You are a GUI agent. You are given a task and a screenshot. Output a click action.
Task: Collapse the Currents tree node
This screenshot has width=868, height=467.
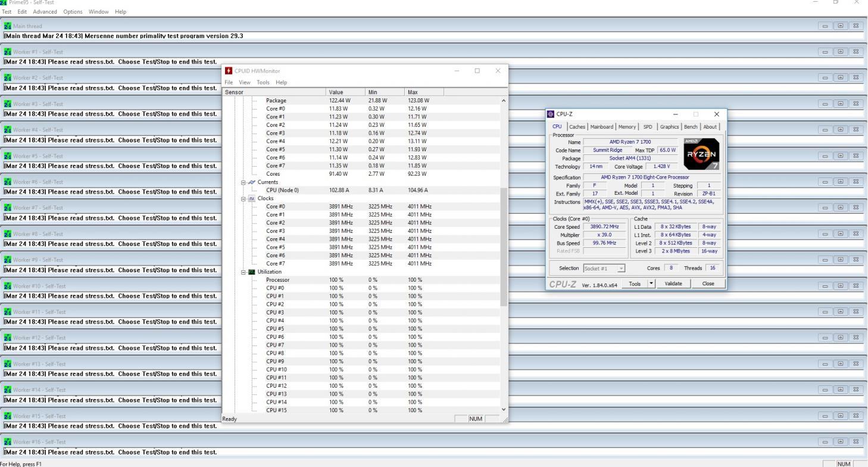point(243,182)
